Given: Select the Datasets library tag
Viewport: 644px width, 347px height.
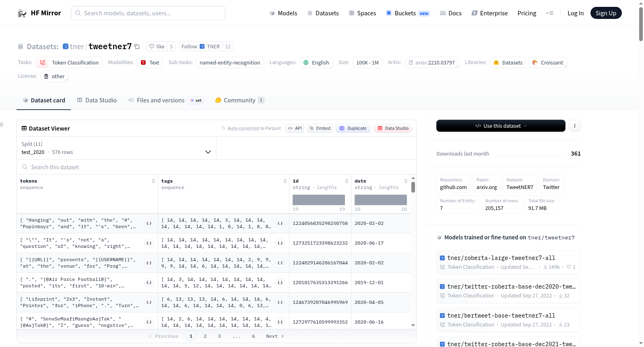Looking at the screenshot, I should [508, 62].
